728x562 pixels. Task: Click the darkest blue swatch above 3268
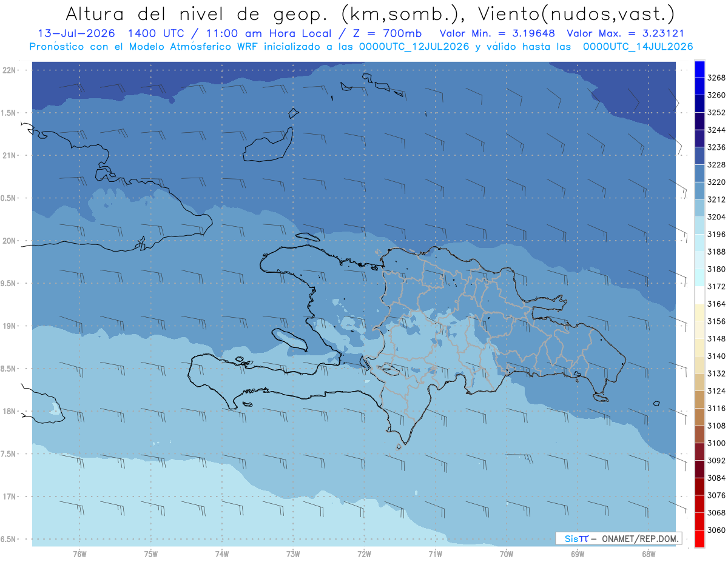click(x=699, y=69)
